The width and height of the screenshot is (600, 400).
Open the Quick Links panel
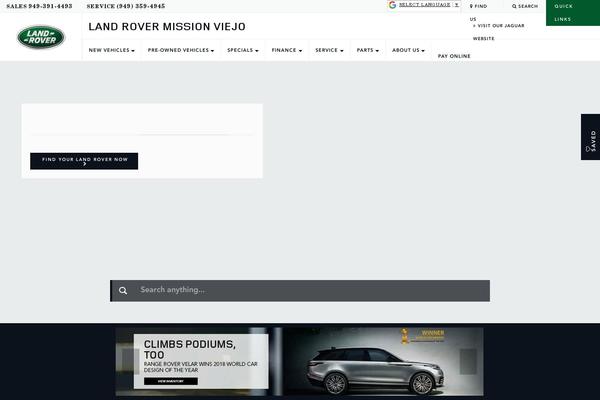click(x=573, y=13)
